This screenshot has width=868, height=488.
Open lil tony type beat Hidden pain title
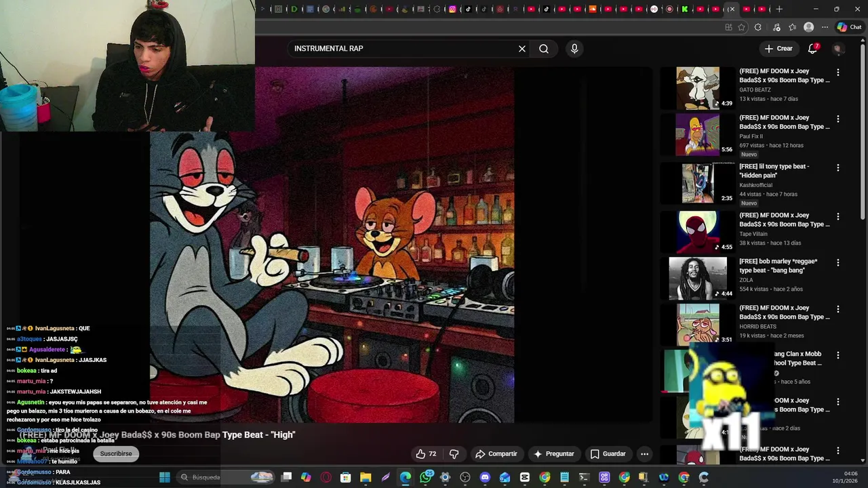click(774, 171)
